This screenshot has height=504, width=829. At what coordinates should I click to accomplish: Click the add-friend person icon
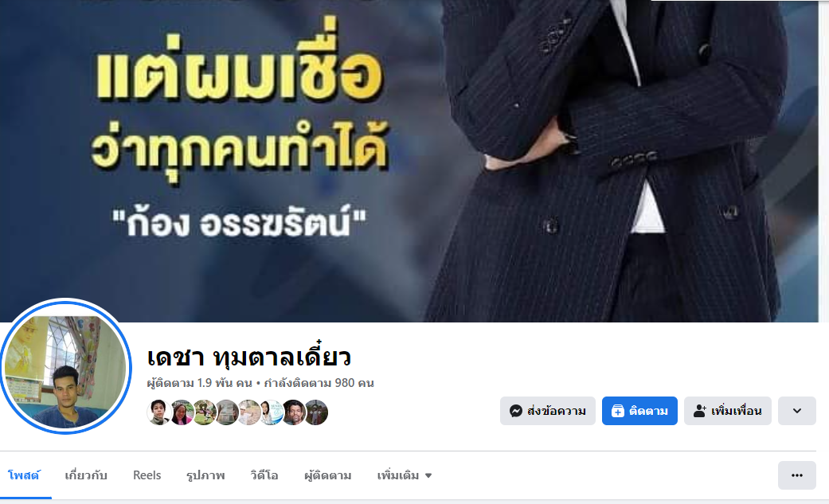[699, 411]
